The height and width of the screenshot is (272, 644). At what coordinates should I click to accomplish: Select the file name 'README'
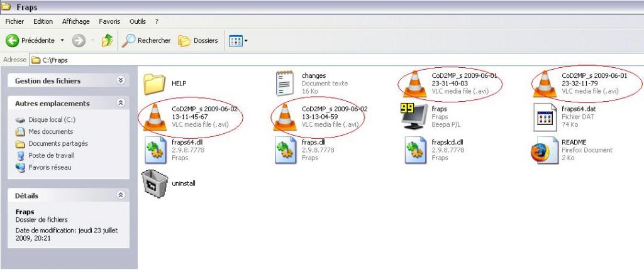coord(574,143)
